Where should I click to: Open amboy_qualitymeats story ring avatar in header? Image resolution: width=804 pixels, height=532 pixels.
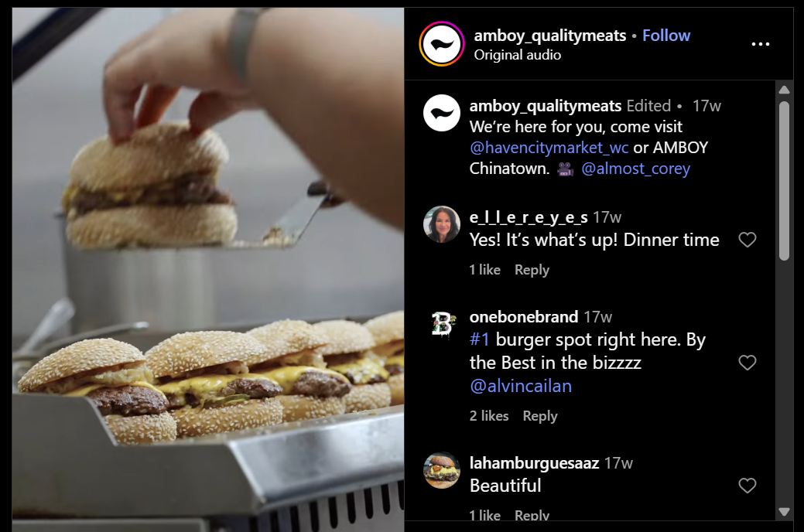442,44
